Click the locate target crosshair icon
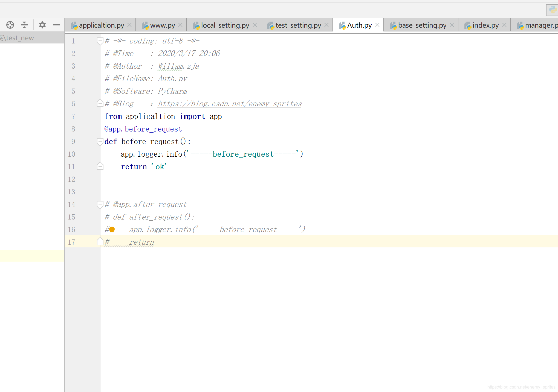Screen dimensions: 558x392 10,25
